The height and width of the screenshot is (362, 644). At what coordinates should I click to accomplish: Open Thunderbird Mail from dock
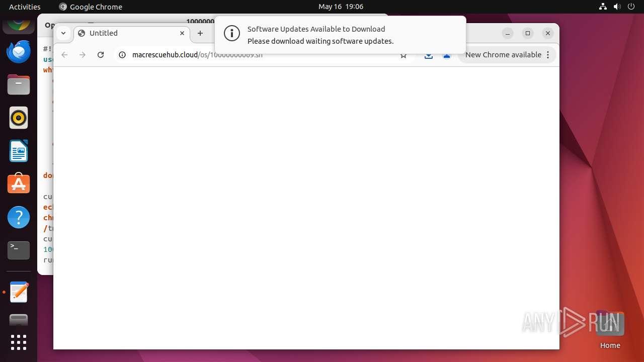[x=19, y=52]
